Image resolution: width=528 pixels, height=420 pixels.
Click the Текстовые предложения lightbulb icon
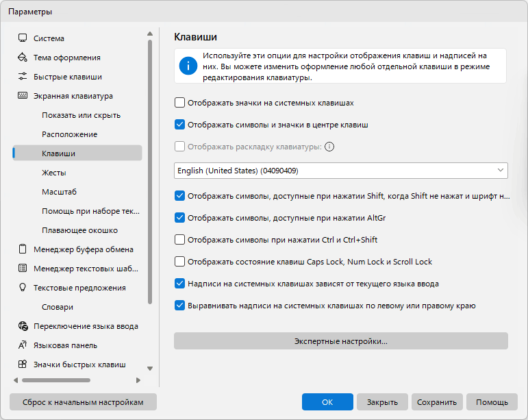(x=23, y=288)
